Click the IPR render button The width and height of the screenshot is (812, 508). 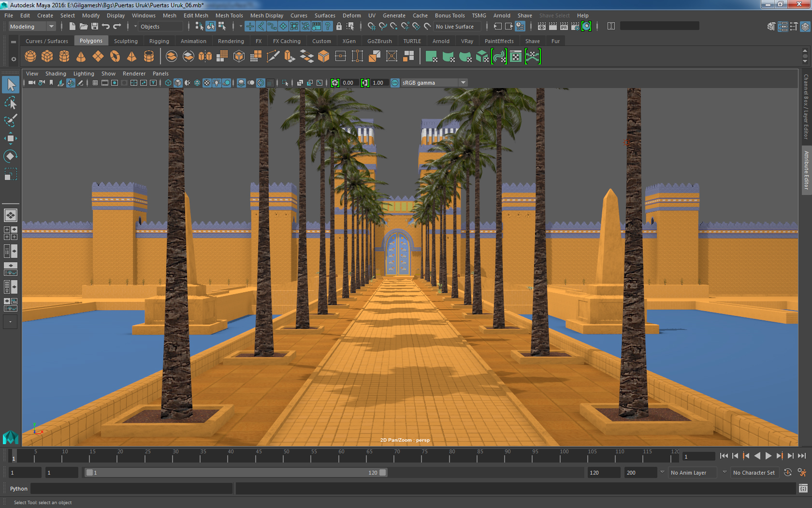tap(564, 27)
